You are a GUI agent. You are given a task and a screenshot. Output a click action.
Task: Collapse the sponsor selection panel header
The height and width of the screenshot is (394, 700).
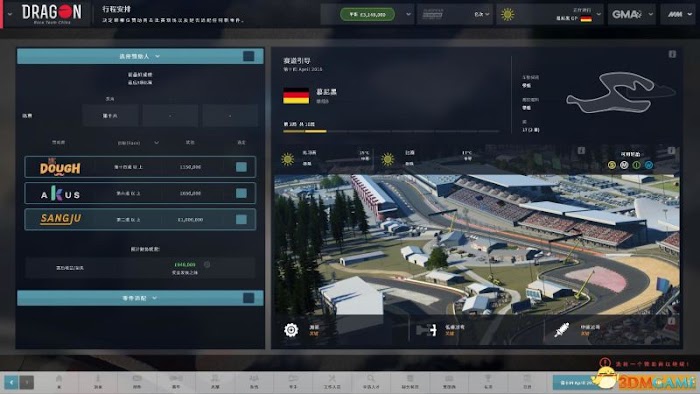(x=139, y=56)
